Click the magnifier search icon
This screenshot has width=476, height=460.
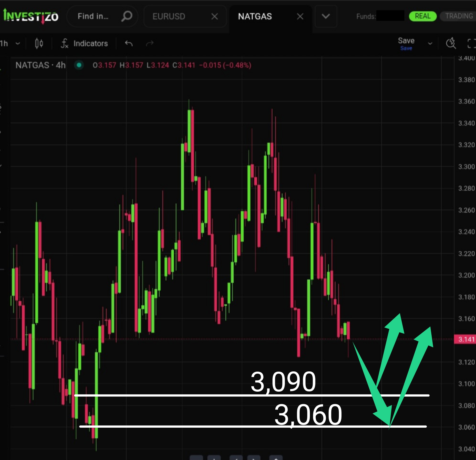(x=126, y=16)
